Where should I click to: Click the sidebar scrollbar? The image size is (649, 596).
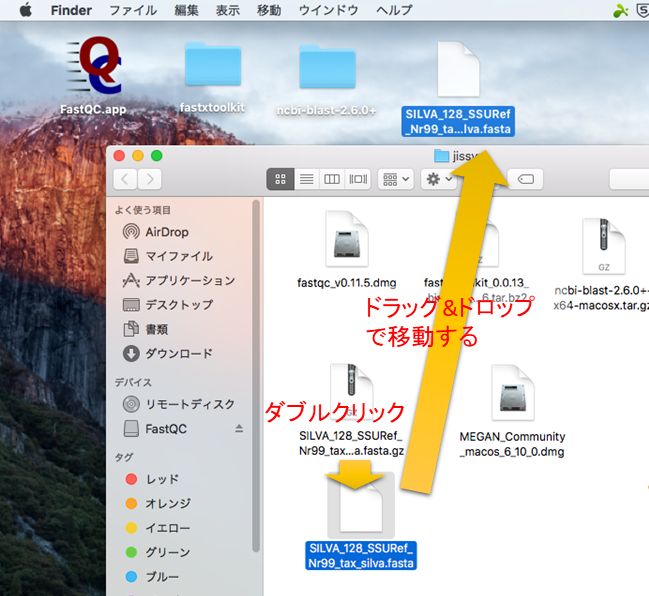tap(256, 376)
